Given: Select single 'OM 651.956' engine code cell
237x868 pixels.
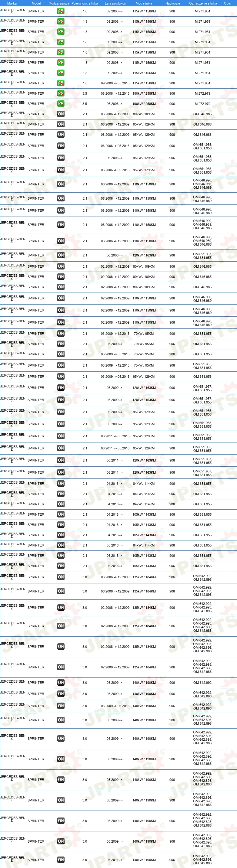Looking at the screenshot, I should point(202,377).
